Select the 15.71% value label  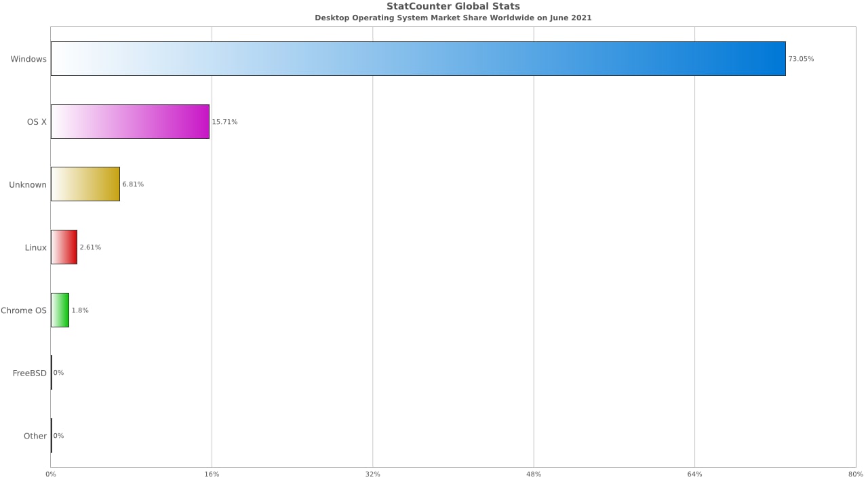tap(224, 122)
